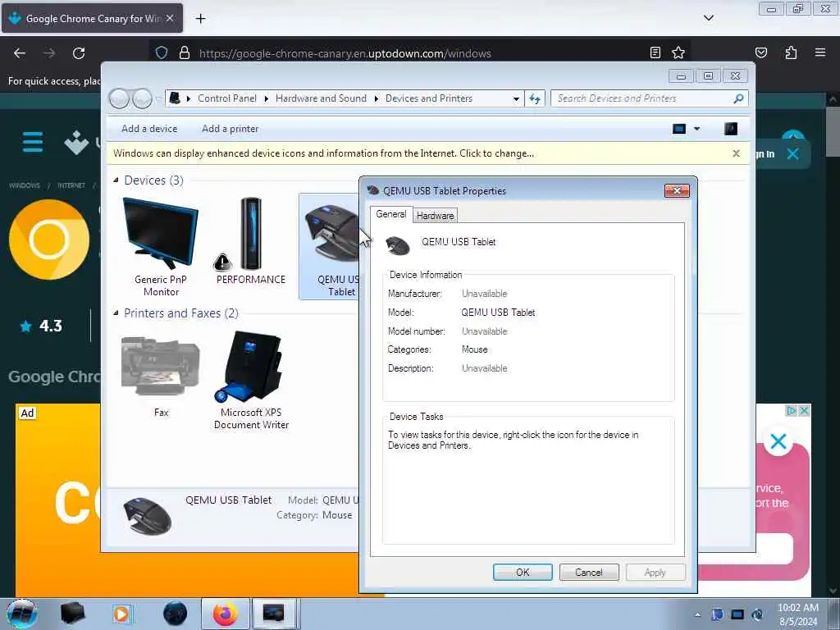Close the Google Chrome Canary tab
This screenshot has width=840, height=630.
click(170, 18)
